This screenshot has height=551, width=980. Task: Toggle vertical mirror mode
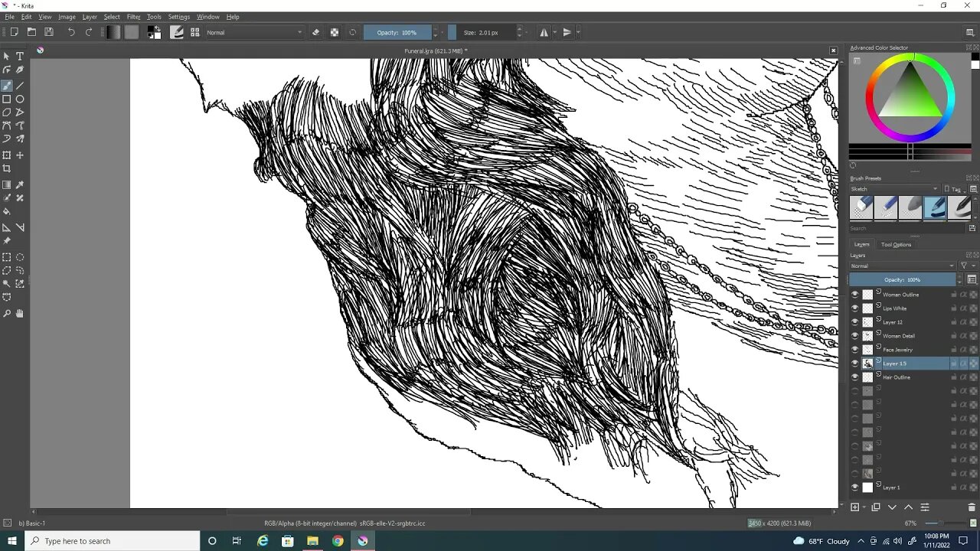[567, 32]
